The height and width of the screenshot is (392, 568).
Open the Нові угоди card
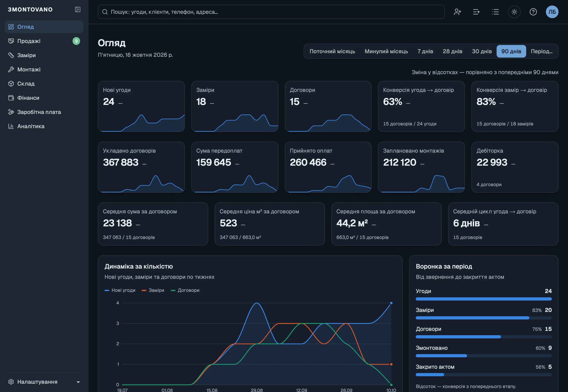click(141, 106)
